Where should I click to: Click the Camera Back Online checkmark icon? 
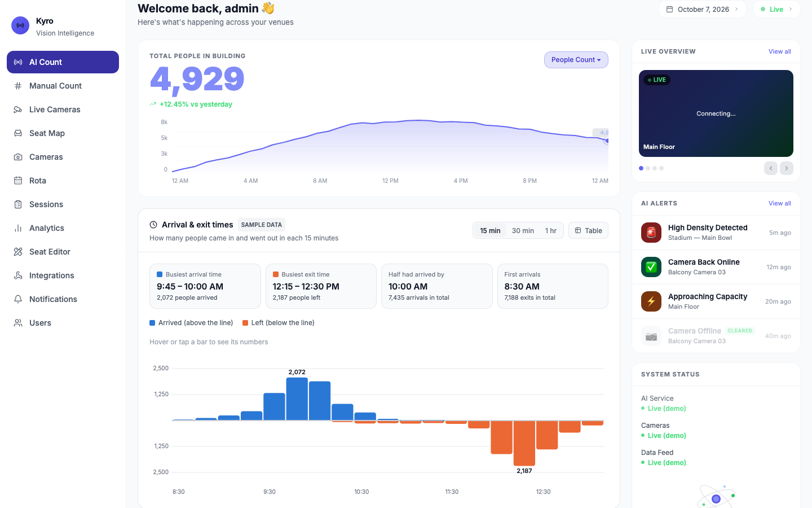point(651,267)
